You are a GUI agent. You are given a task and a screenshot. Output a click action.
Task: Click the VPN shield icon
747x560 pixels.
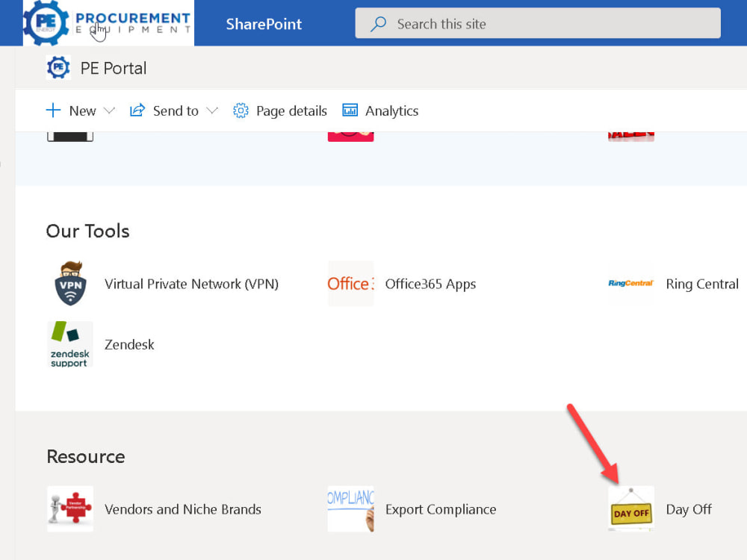70,283
